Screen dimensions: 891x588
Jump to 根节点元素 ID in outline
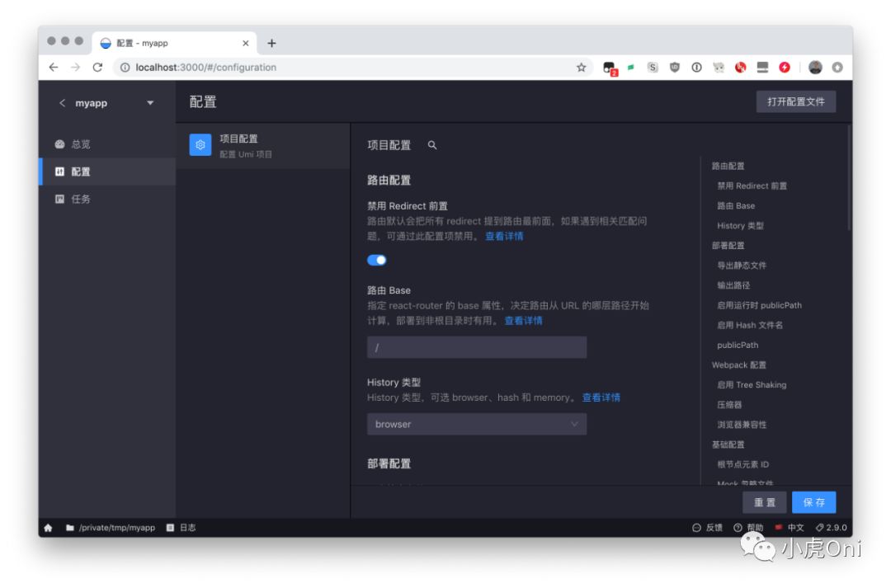point(742,464)
